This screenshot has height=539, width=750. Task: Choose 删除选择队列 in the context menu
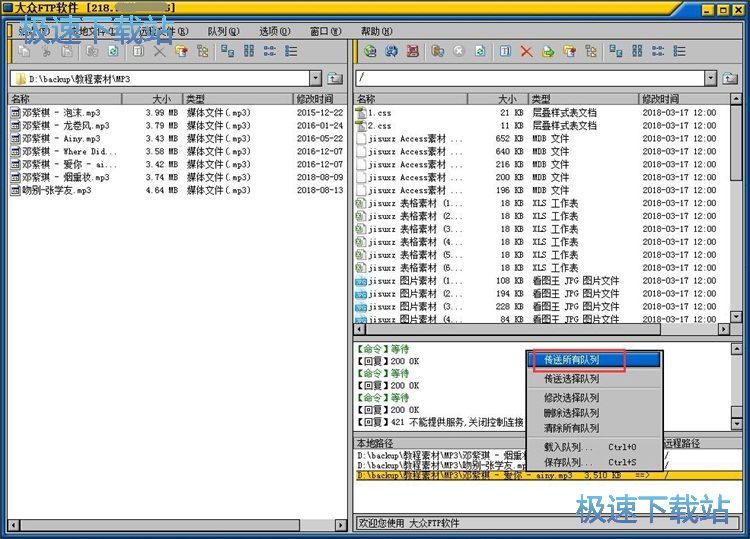594,413
